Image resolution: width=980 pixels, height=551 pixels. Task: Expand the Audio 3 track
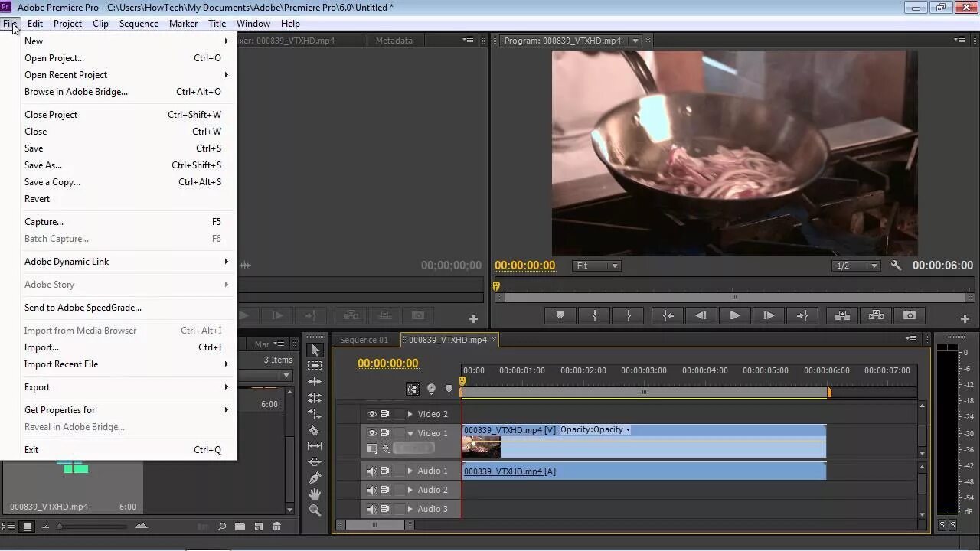click(410, 509)
